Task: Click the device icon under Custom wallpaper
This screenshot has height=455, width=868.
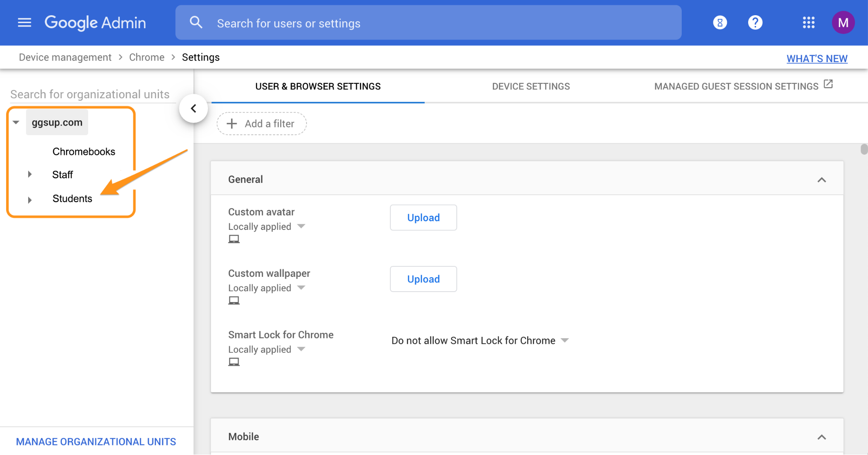Action: pyautogui.click(x=234, y=300)
